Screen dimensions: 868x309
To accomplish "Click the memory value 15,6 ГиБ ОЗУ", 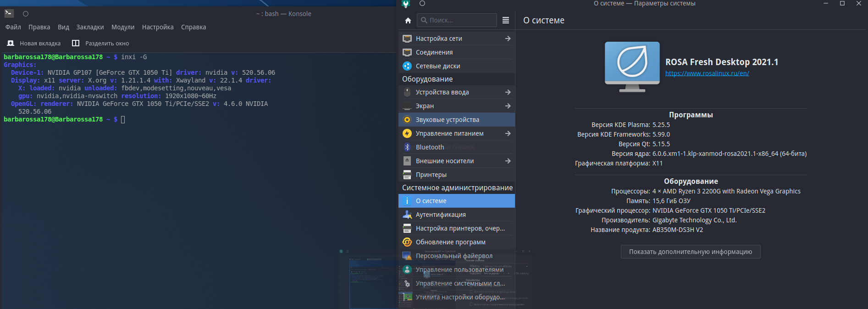I will coord(671,201).
